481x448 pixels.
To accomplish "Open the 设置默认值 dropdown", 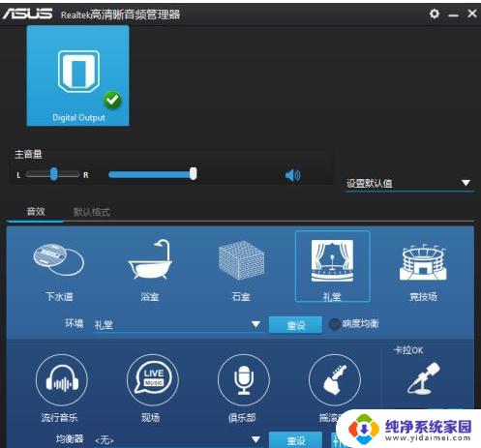I will tap(408, 184).
